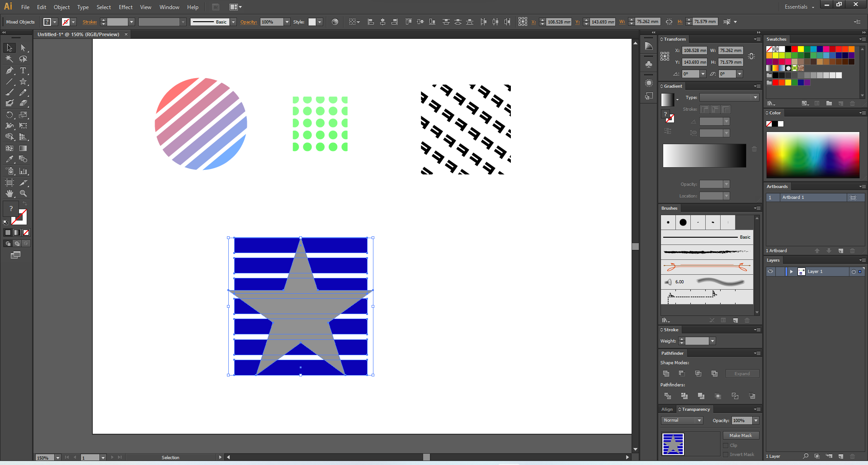This screenshot has width=868, height=465.
Task: Set fill mode to Gradient button
Action: (x=17, y=233)
